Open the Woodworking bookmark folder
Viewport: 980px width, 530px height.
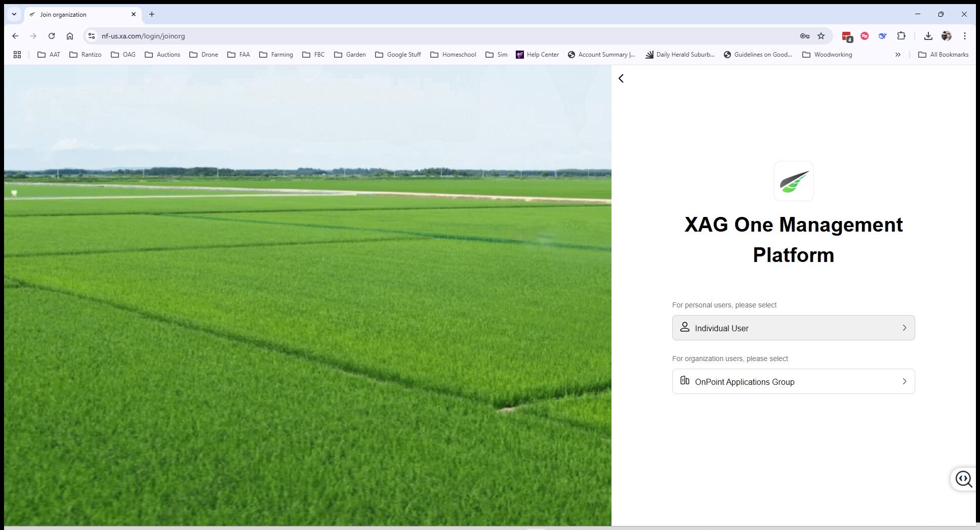827,55
